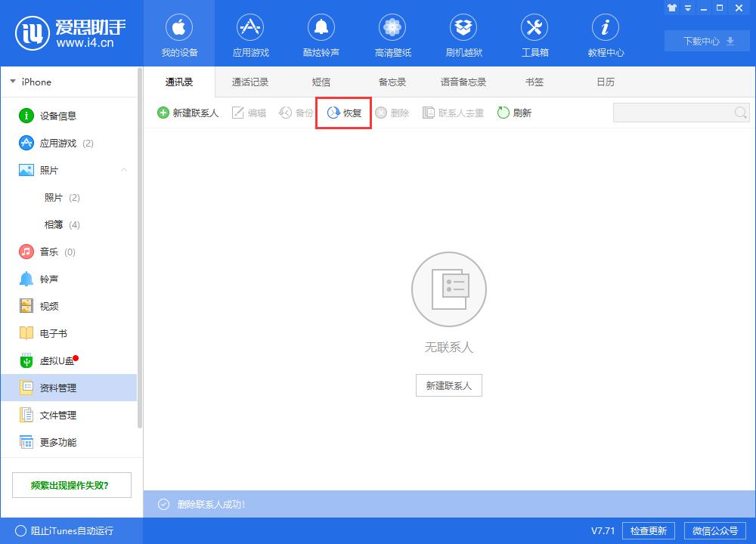Collapse the 照片 section chevron
The width and height of the screenshot is (756, 544).
[x=124, y=170]
